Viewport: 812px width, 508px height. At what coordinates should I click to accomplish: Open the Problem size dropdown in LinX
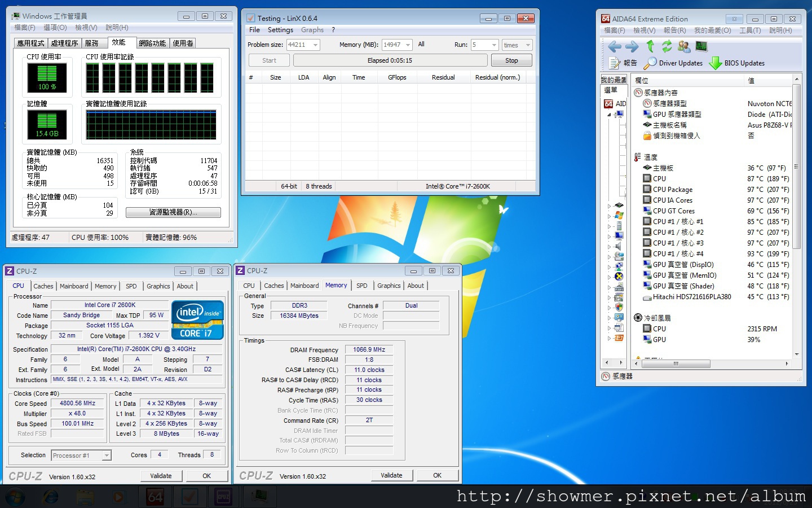pyautogui.click(x=315, y=45)
